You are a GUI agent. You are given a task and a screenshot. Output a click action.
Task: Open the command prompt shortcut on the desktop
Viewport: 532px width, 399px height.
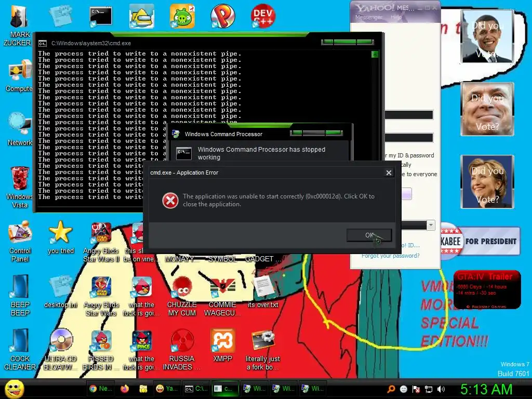[x=101, y=16]
